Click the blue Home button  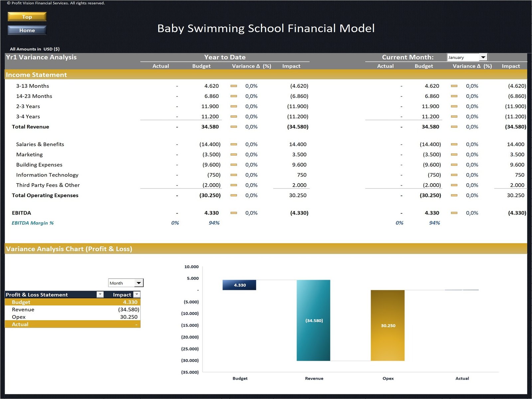tap(27, 30)
